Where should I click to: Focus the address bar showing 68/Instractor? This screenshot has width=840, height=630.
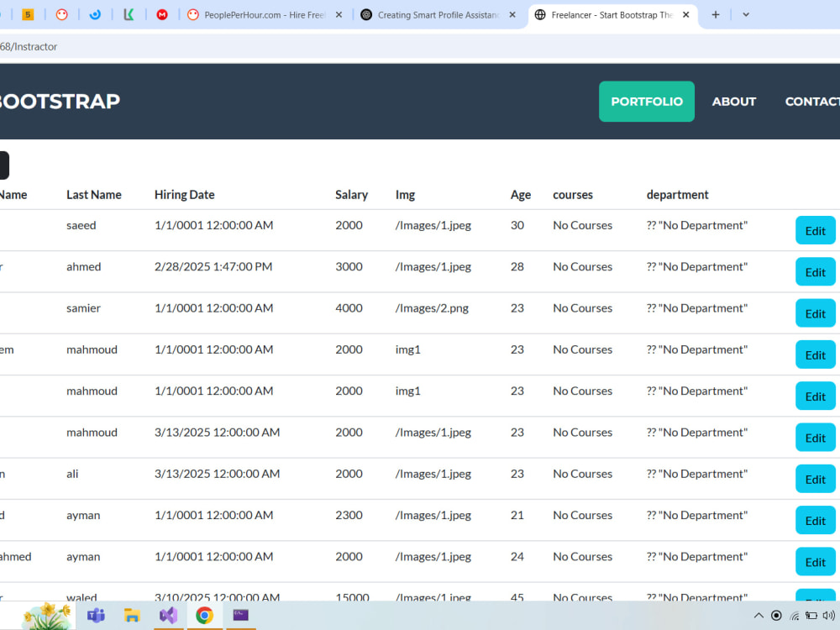coord(420,46)
